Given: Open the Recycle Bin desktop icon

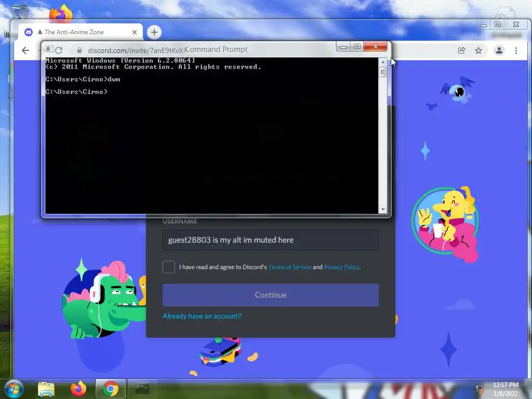Looking at the screenshot, I should (20, 11).
